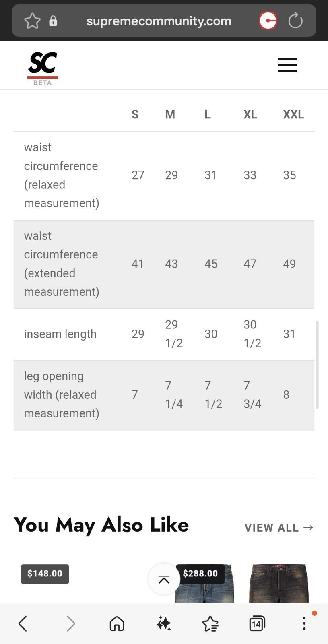
Task: Reload the page with refresh icon
Action: [295, 21]
